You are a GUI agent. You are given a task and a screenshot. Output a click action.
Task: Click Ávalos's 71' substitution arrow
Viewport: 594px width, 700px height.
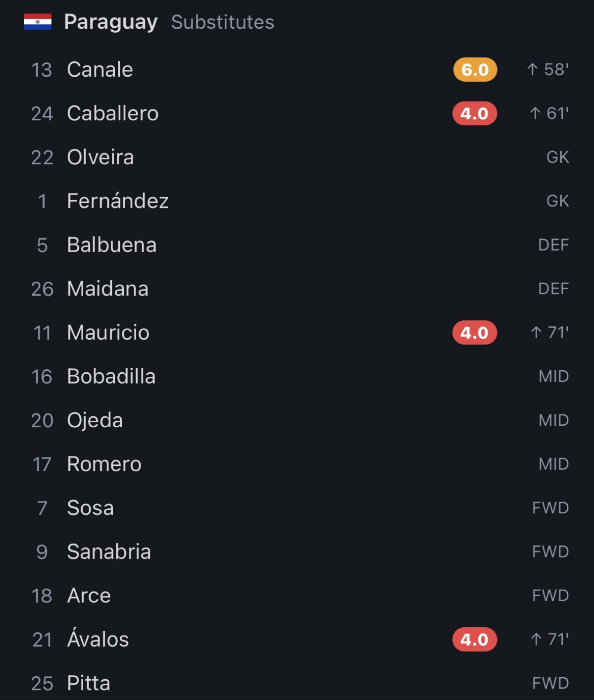pos(536,639)
